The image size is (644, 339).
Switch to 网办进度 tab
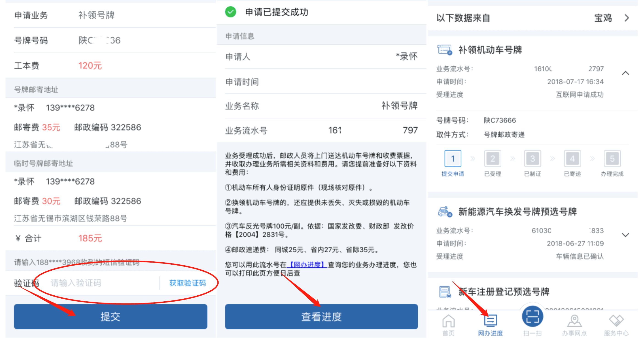coord(490,325)
